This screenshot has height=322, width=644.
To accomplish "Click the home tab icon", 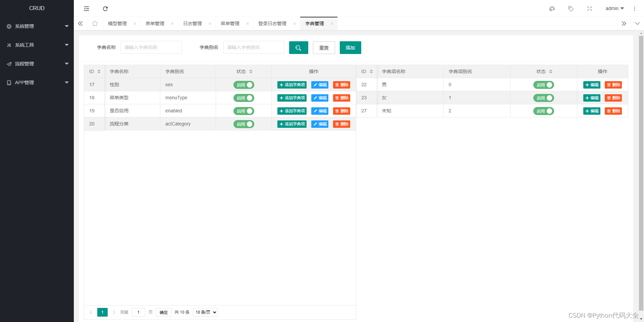I will (x=95, y=23).
